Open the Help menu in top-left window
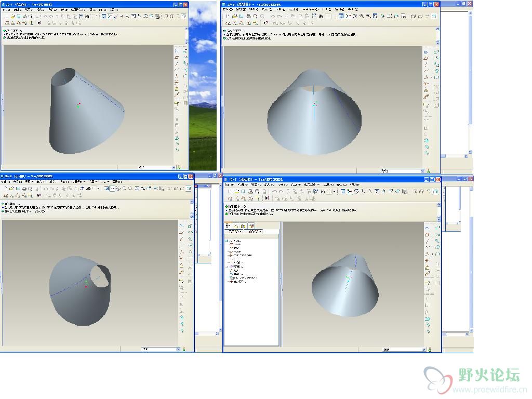The image size is (532, 399). [114, 10]
